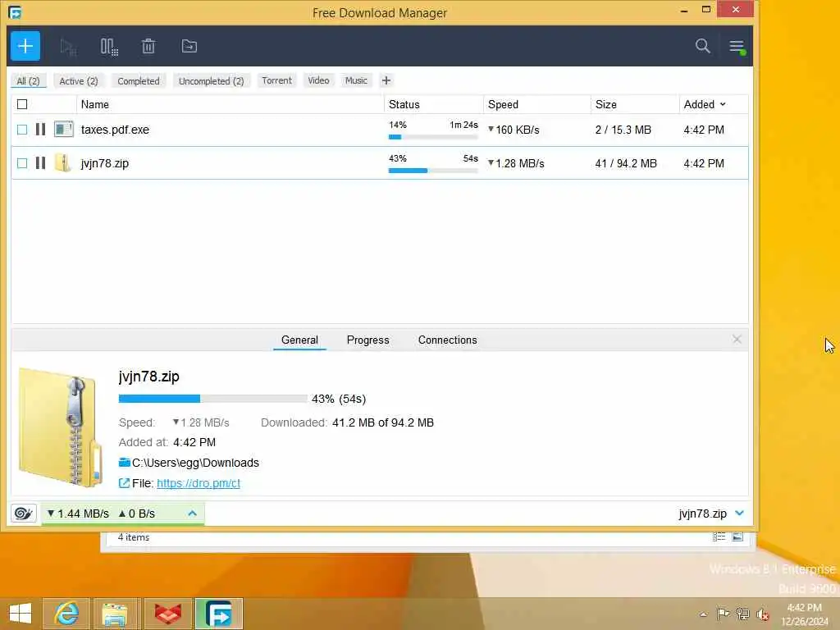Open the hamburger main menu
Image resolution: width=840 pixels, height=630 pixels.
click(x=737, y=47)
